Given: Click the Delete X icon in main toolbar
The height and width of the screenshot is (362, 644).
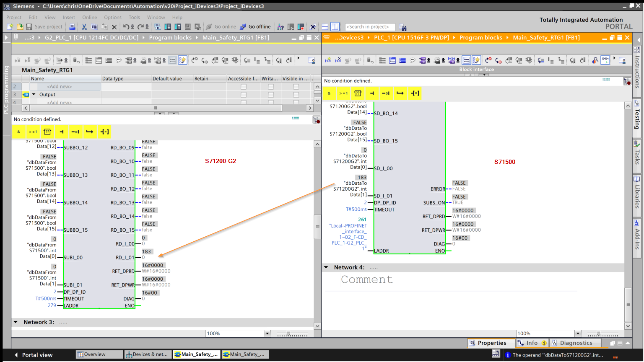Looking at the screenshot, I should point(114,27).
